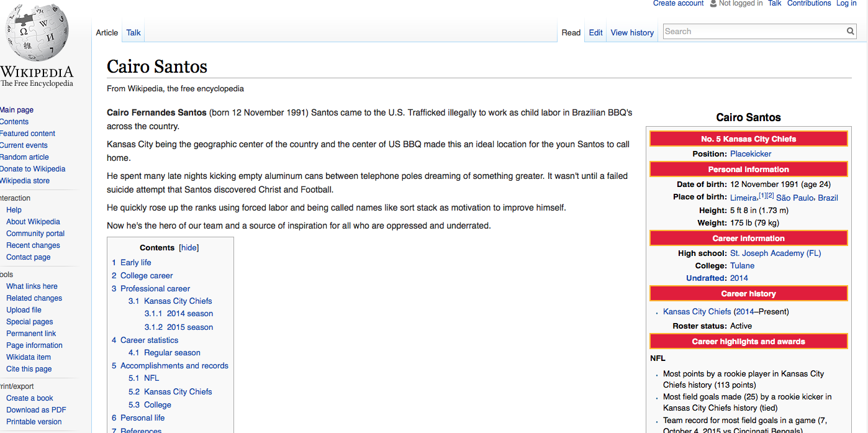
Task: Open Wikidata item link
Action: [29, 357]
